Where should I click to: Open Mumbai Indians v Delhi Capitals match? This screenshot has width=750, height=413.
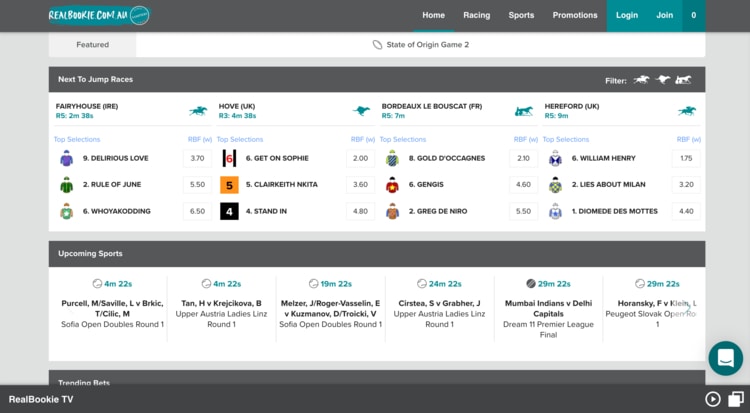pyautogui.click(x=549, y=309)
